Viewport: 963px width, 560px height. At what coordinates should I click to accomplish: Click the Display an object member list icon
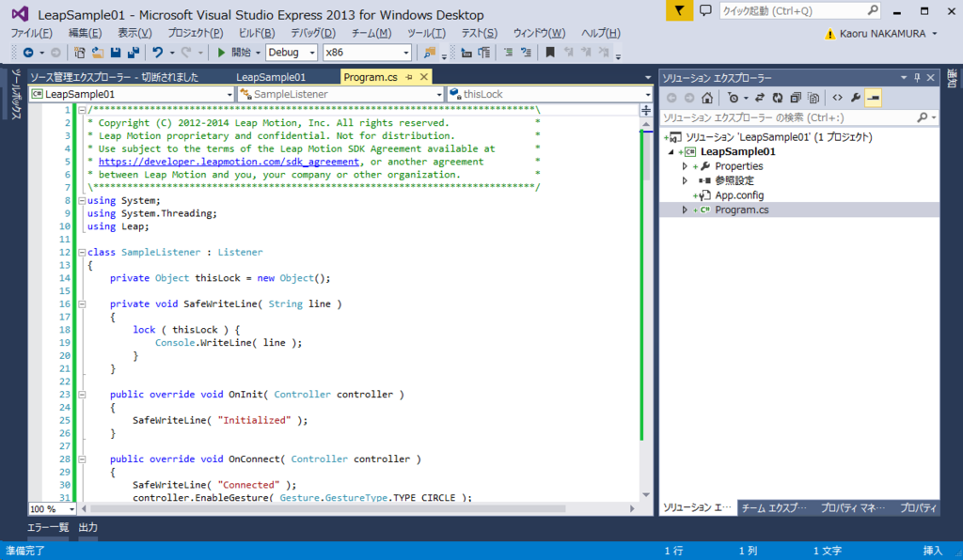coord(466,53)
